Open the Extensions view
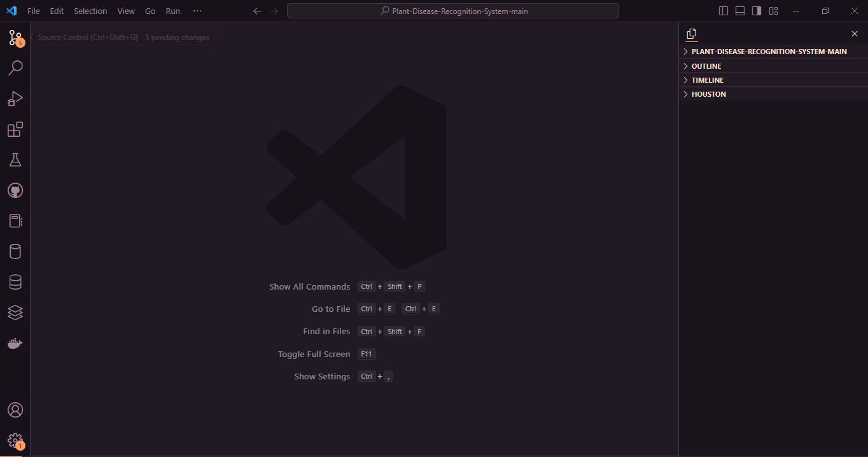This screenshot has height=457, width=868. (x=15, y=129)
